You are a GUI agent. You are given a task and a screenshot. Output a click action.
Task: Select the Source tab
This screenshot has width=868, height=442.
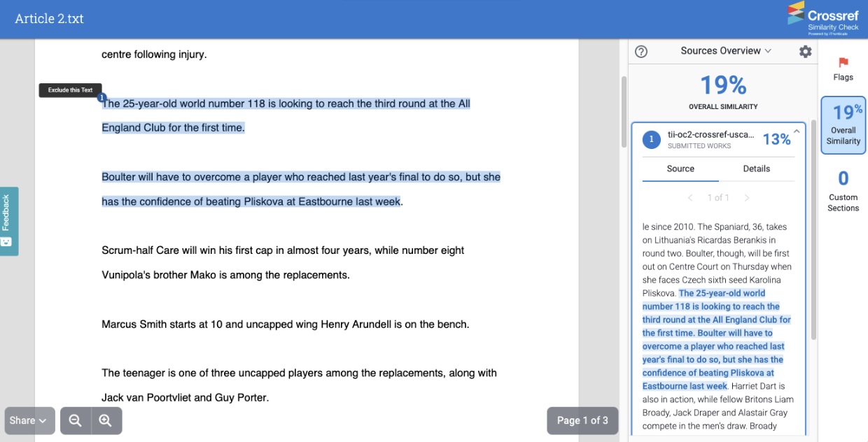[680, 169]
